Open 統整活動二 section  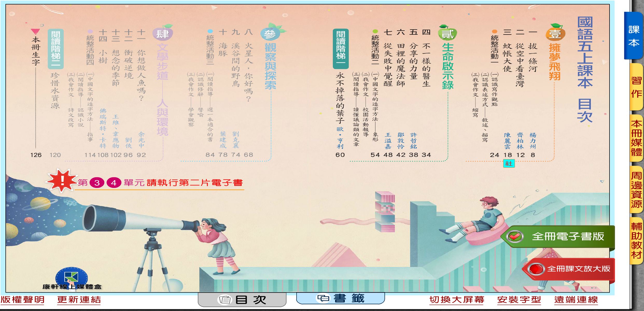[x=375, y=49]
